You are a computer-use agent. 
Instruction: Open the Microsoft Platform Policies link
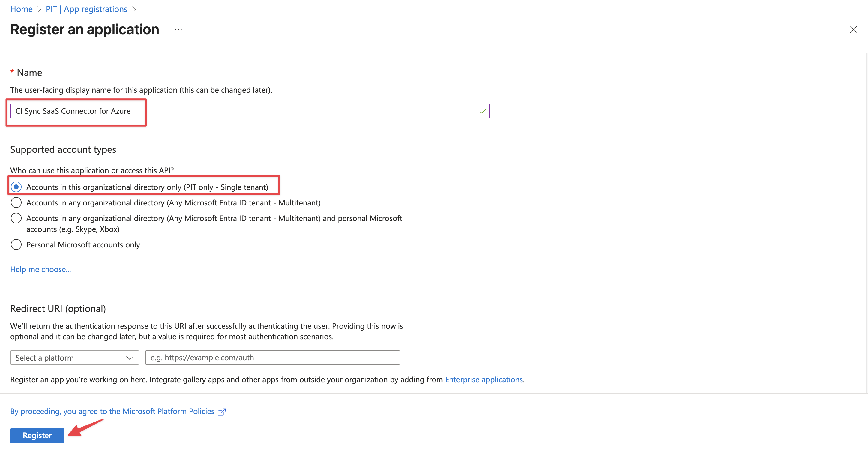118,412
